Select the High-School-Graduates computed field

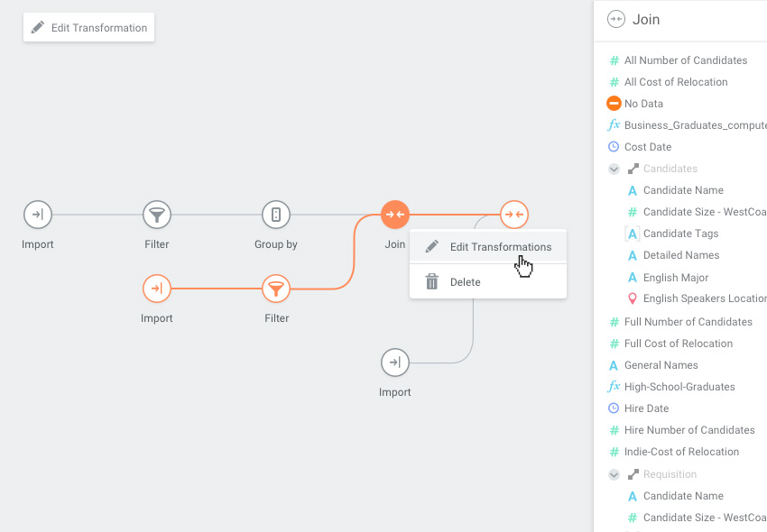tap(679, 387)
